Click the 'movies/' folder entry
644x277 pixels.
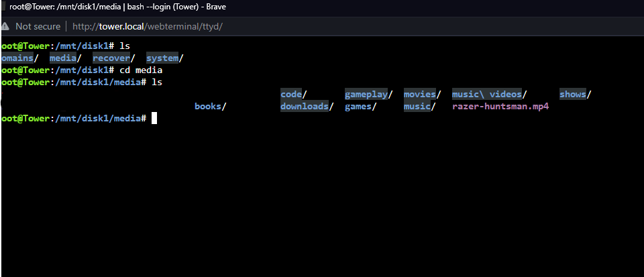[x=422, y=95]
